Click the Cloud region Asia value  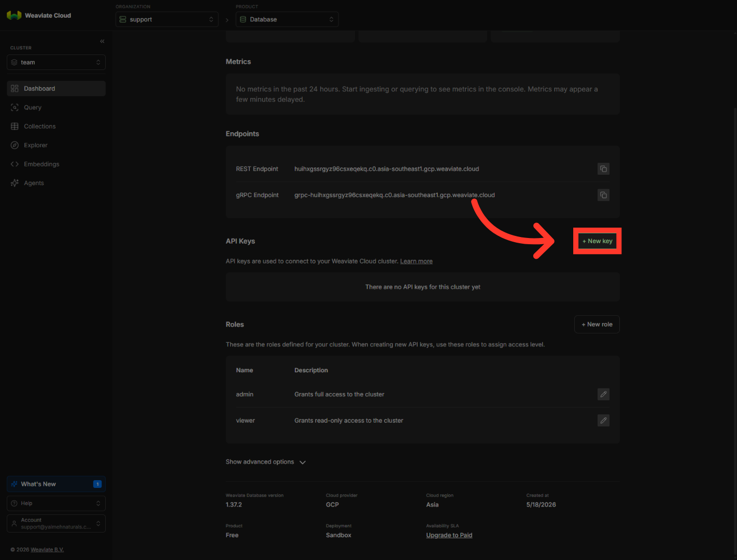pyautogui.click(x=432, y=505)
